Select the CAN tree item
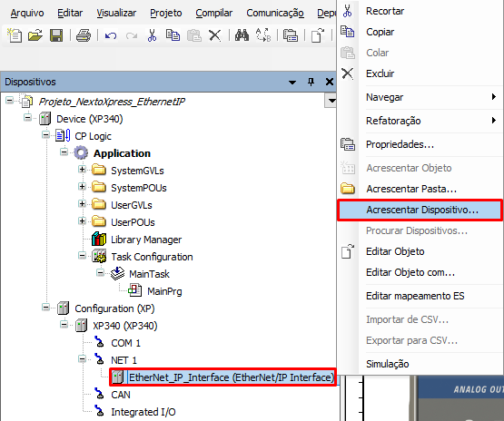 [121, 395]
